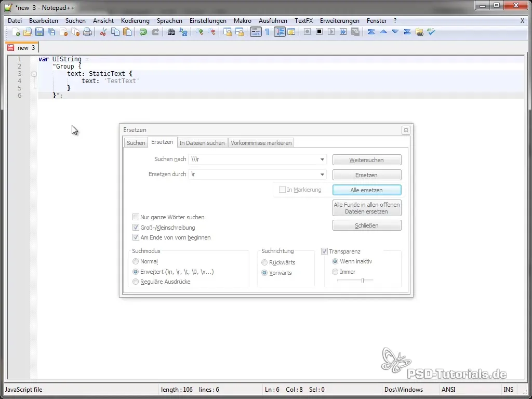The width and height of the screenshot is (532, 399).
Task: Toggle Am Ende von vorn beginnen checkbox
Action: click(136, 237)
